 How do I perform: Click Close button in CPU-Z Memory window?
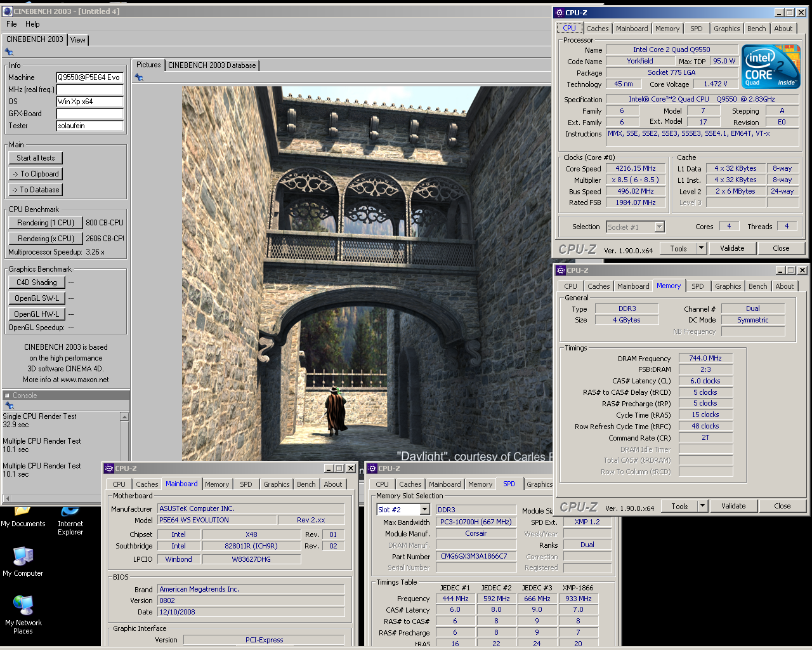click(782, 506)
